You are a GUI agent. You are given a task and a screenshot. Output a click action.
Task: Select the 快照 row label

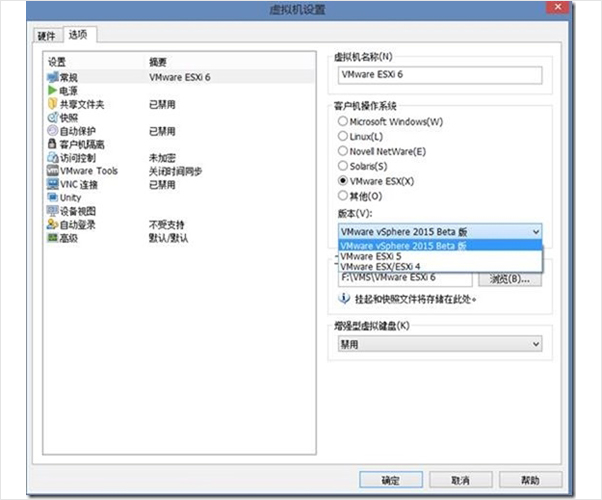(x=69, y=118)
